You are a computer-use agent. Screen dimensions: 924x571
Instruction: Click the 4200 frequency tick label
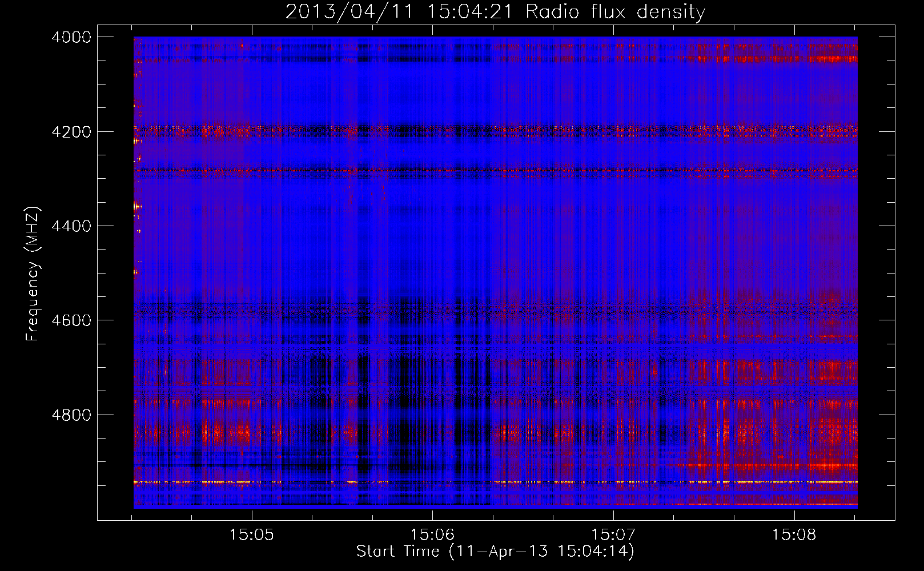(x=71, y=132)
